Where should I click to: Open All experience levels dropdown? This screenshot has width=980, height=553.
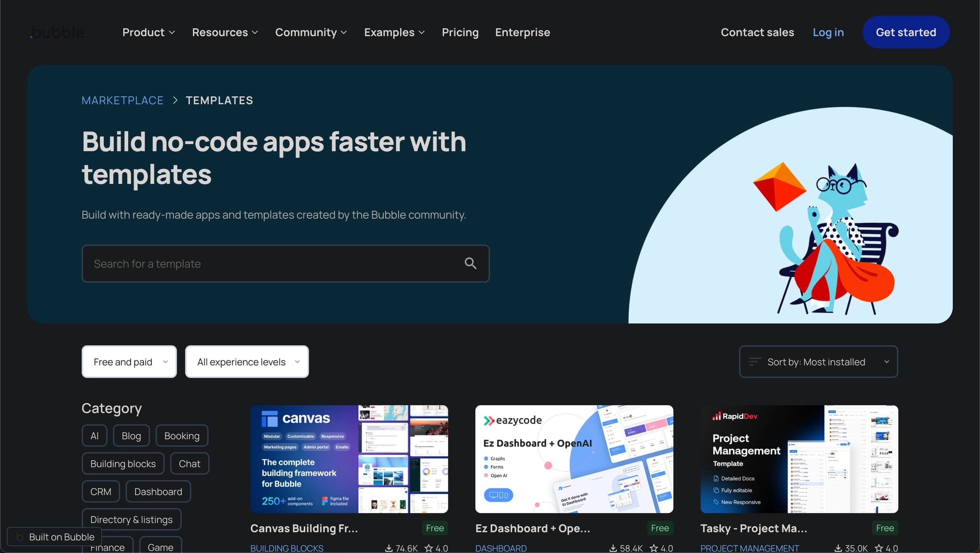pyautogui.click(x=247, y=362)
